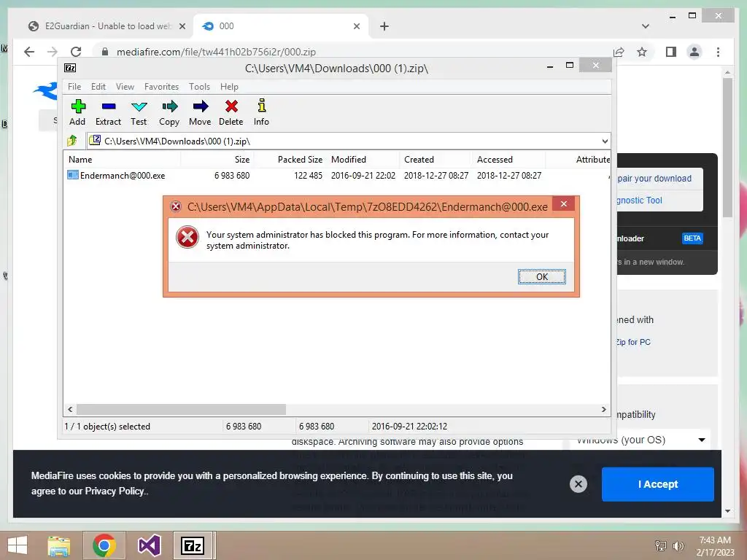Click the 7-Zip path input field
Screen dimensions: 747x560
[343, 141]
